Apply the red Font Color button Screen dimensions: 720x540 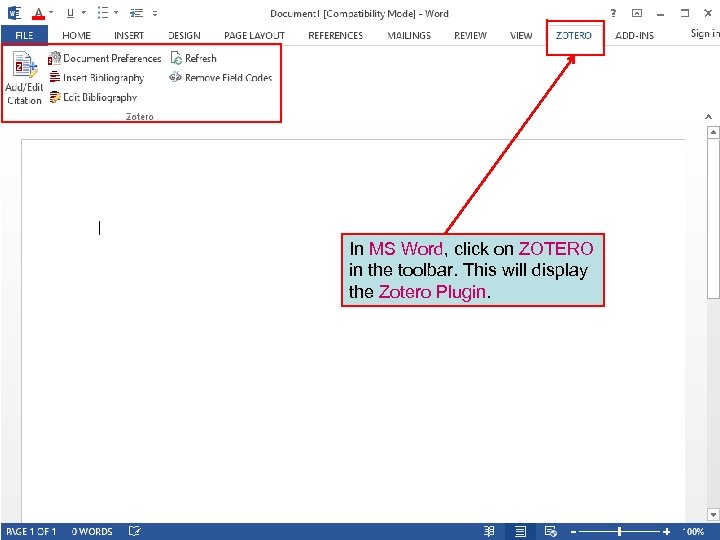coord(39,13)
